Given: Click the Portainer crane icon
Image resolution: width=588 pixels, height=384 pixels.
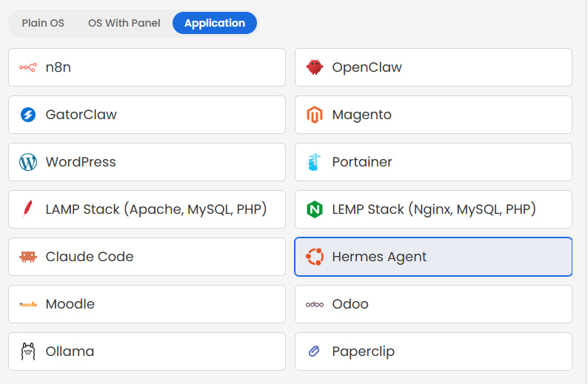Looking at the screenshot, I should (314, 162).
